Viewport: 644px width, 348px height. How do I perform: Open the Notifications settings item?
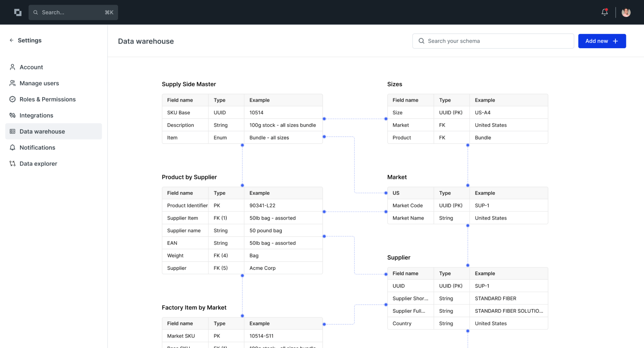pyautogui.click(x=37, y=148)
